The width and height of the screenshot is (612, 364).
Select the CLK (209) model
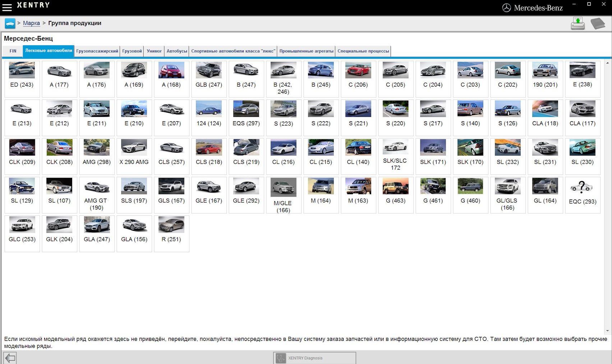22,156
